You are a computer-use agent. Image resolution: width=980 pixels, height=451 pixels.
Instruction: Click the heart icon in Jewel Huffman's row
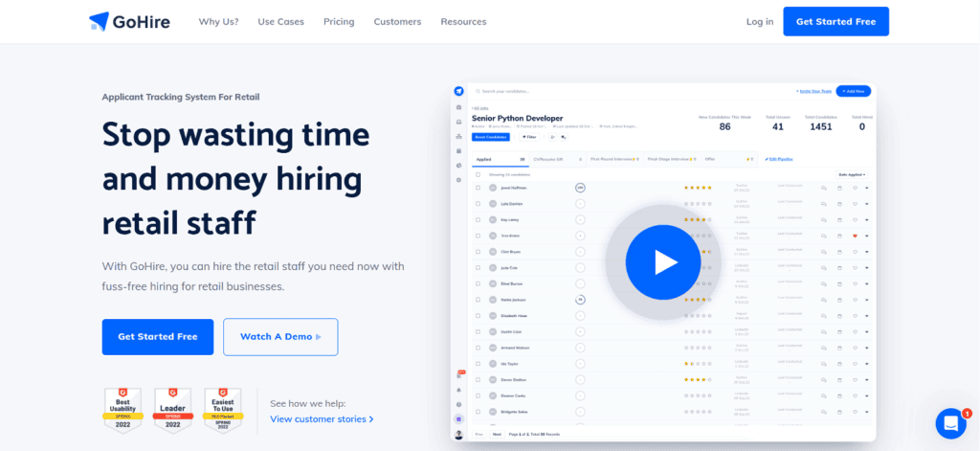(854, 188)
